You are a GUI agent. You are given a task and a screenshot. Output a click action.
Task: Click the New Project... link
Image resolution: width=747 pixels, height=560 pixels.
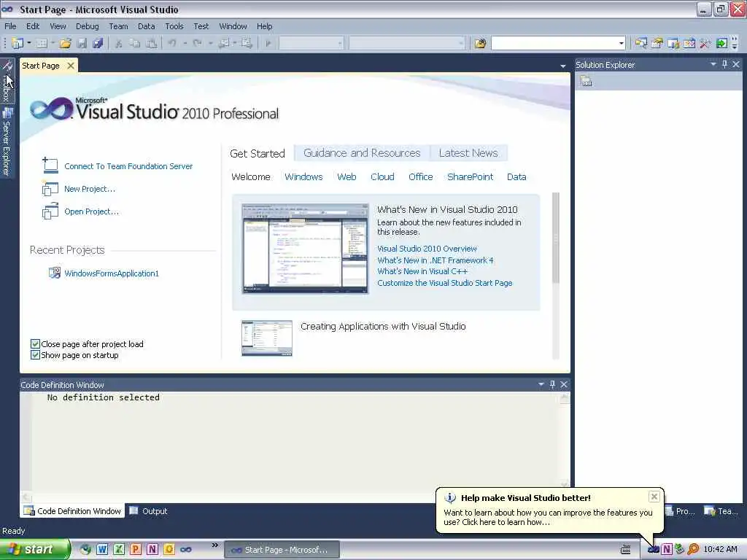tap(90, 189)
